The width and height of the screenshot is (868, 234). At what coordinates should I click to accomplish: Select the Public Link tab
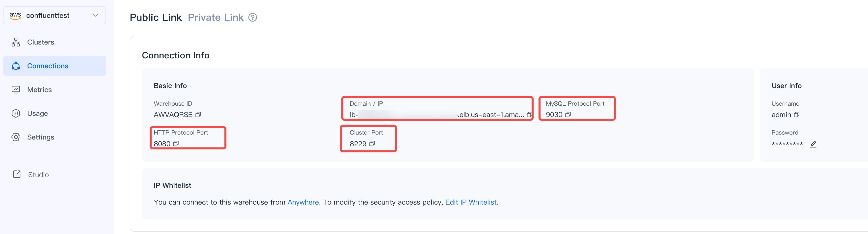156,18
